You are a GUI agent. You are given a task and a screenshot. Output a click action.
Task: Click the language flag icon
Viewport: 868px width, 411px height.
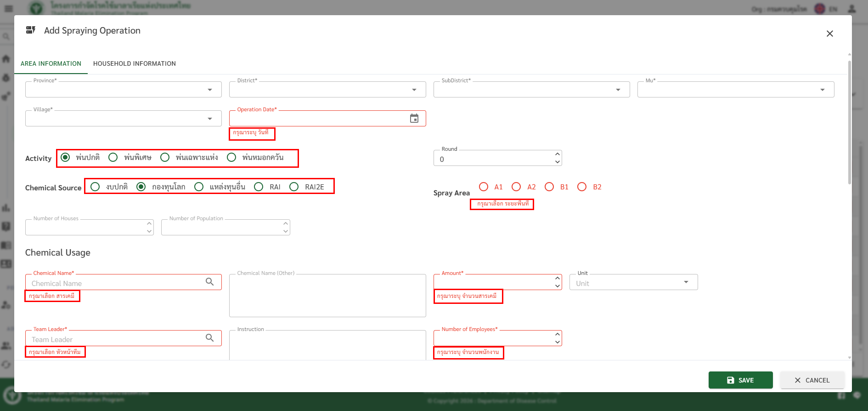coord(820,9)
